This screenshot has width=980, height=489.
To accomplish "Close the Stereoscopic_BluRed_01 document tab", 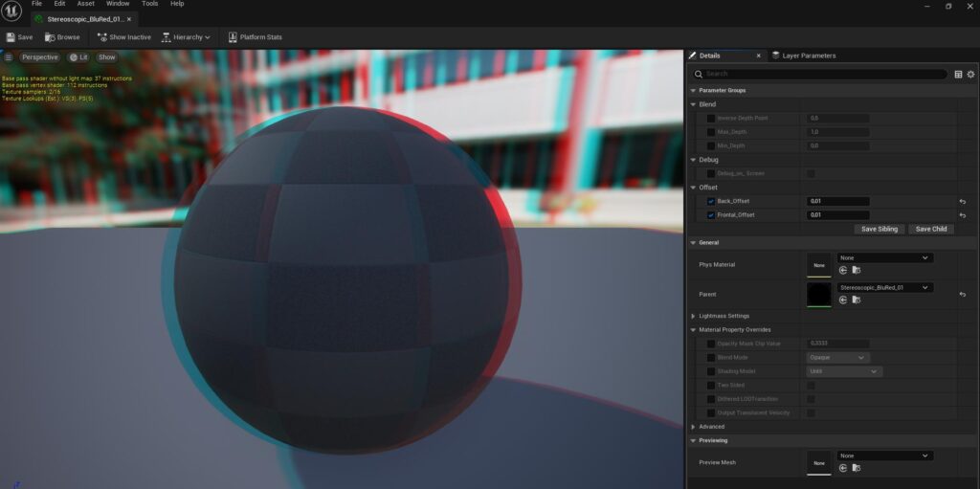I will point(131,19).
